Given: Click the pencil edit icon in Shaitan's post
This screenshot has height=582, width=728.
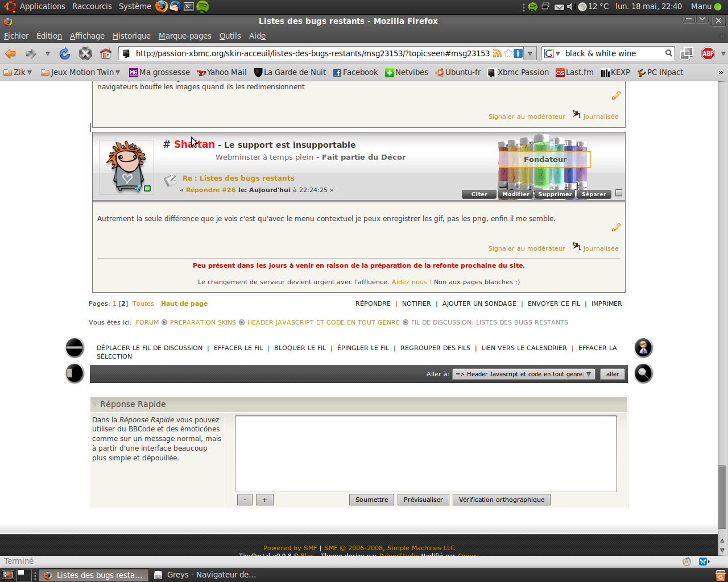Looking at the screenshot, I should [616, 227].
